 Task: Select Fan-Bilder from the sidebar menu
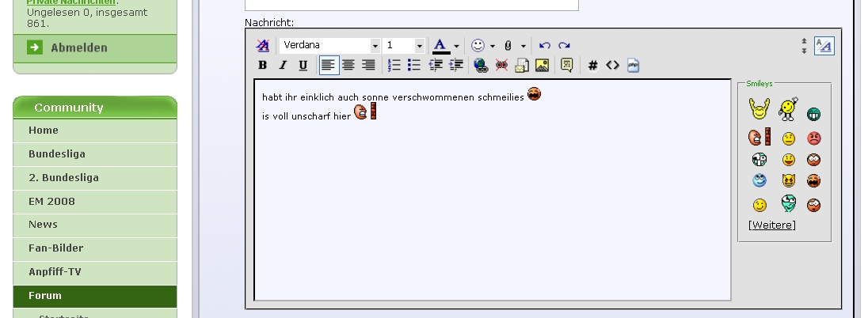[55, 248]
